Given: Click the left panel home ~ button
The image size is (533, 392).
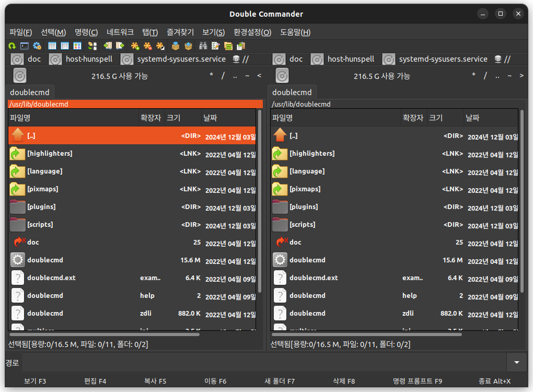Looking at the screenshot, I should 247,75.
